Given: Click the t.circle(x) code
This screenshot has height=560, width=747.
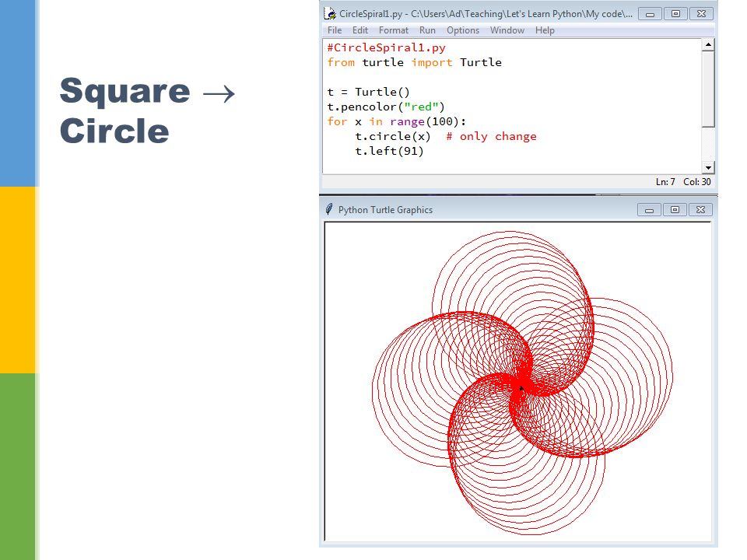Looking at the screenshot, I should (x=392, y=136).
